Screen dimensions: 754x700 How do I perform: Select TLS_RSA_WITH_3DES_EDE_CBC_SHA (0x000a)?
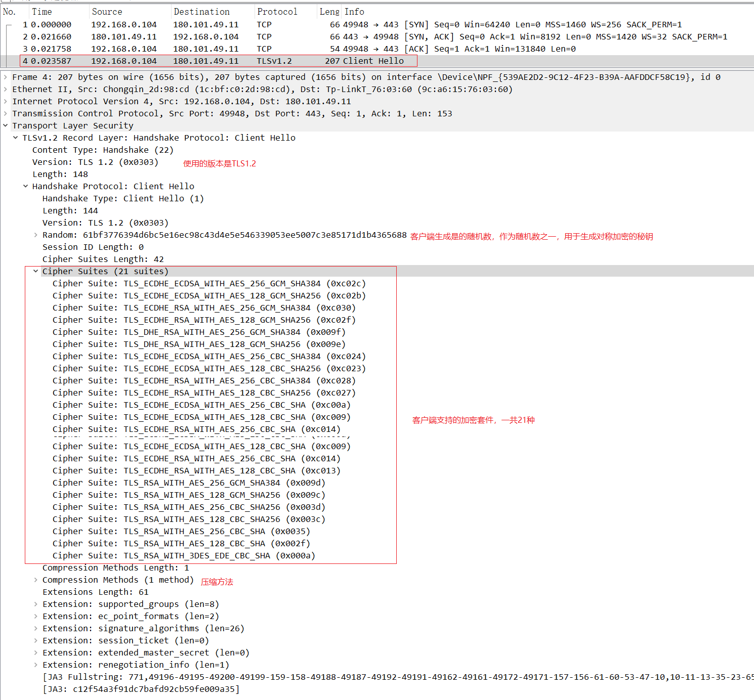(x=184, y=556)
